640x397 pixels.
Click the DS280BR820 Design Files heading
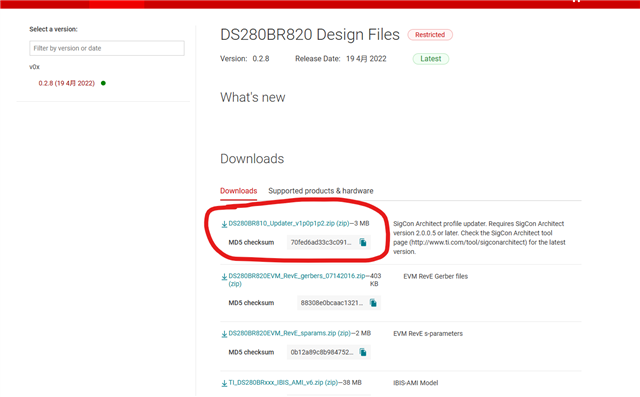tap(310, 35)
